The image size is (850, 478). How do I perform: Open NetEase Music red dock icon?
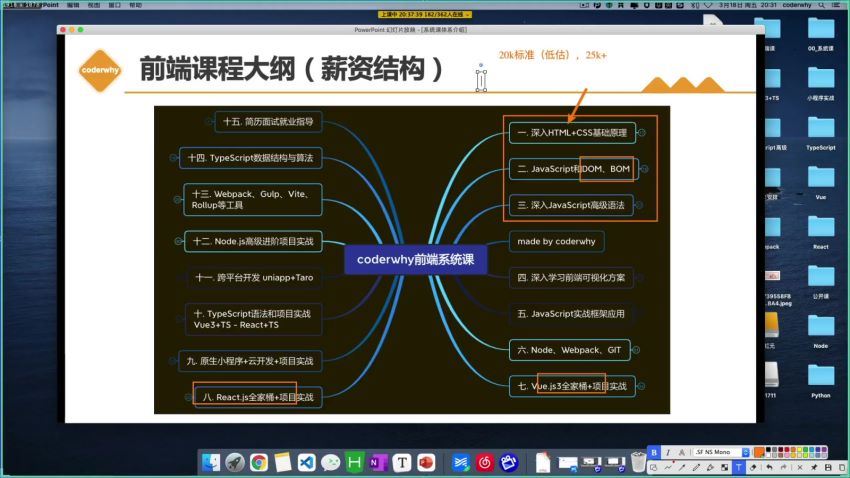(x=485, y=463)
